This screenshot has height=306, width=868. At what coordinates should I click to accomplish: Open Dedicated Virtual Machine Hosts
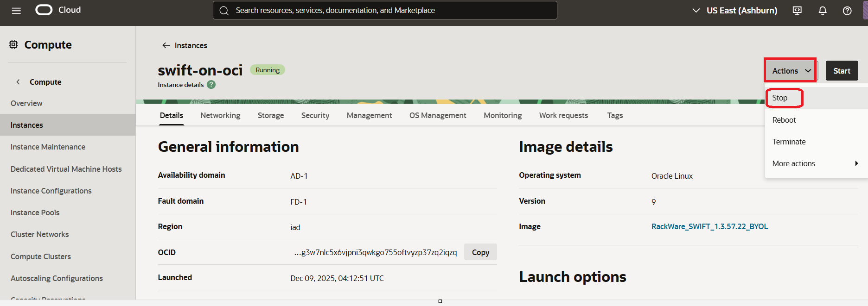coord(66,169)
